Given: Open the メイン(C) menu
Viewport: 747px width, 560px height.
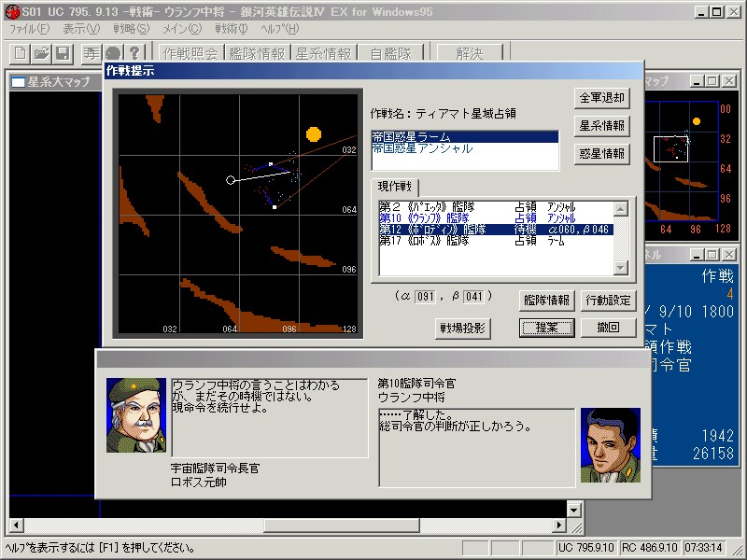Looking at the screenshot, I should [x=182, y=29].
